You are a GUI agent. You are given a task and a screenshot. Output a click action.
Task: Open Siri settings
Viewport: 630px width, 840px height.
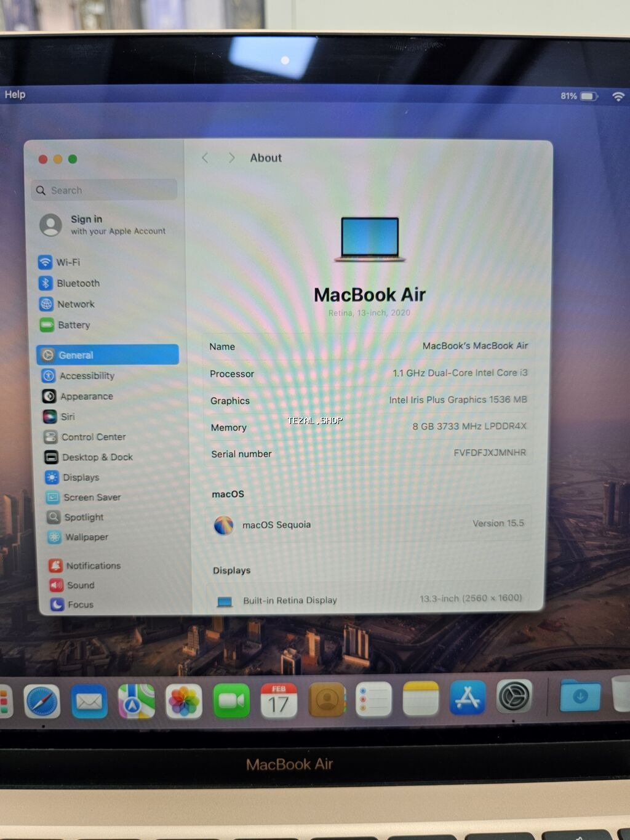tap(67, 417)
